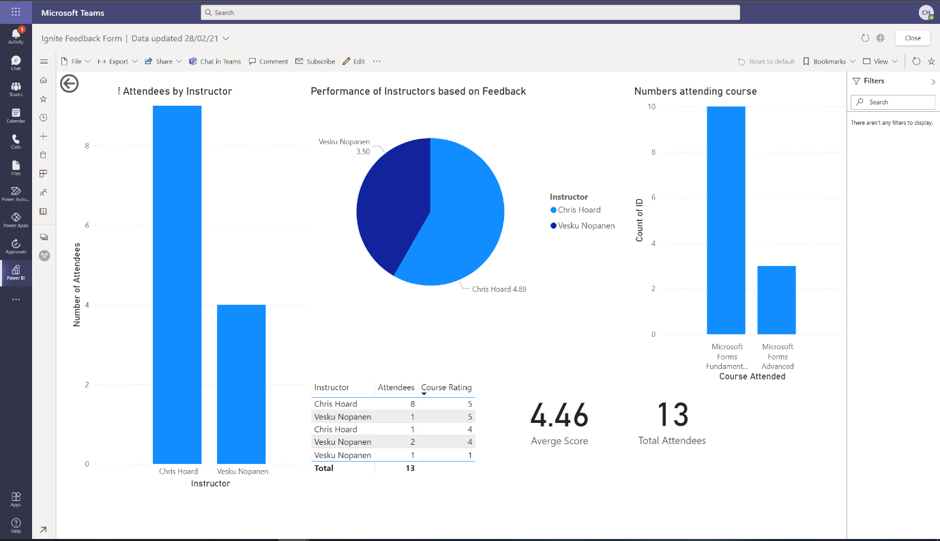Open Chat in the Teams sidebar
Screen dimensions: 940x541
[16, 62]
